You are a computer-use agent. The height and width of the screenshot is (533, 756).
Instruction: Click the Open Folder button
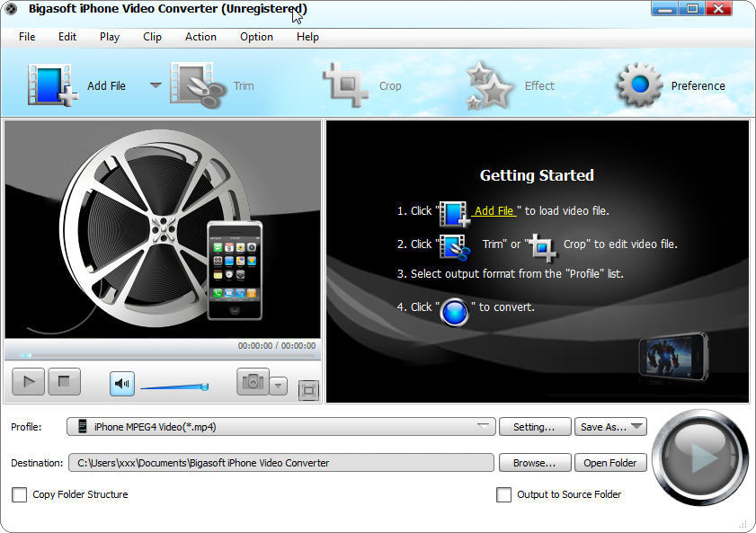610,463
